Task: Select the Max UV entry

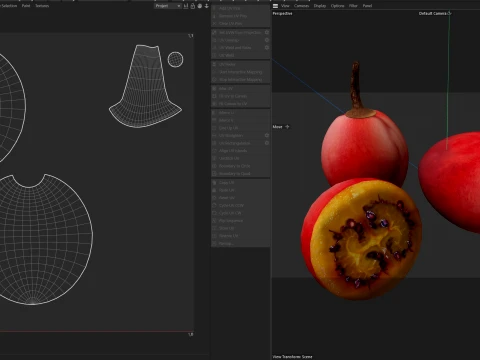Action: (241, 89)
